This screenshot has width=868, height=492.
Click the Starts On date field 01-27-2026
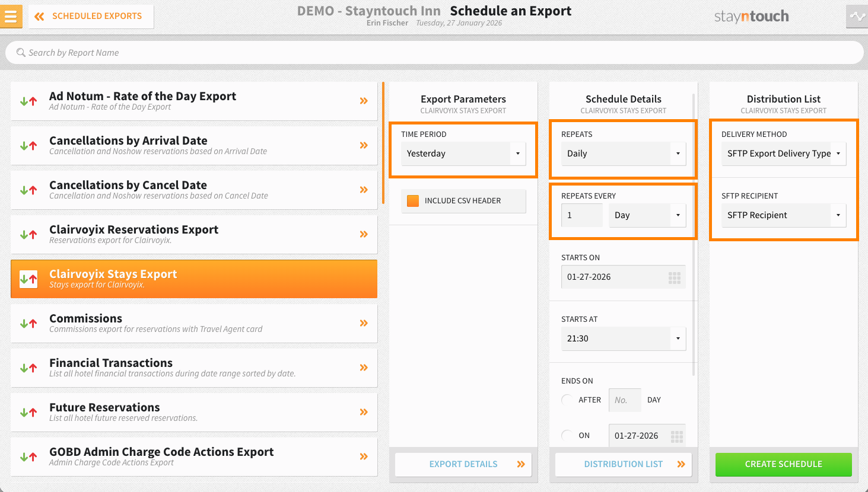tap(624, 277)
